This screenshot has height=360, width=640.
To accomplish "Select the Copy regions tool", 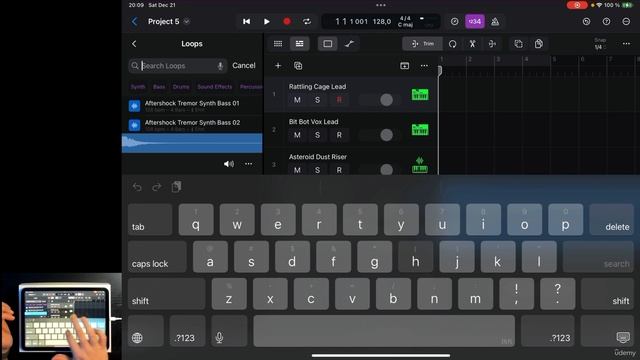I will point(518,44).
